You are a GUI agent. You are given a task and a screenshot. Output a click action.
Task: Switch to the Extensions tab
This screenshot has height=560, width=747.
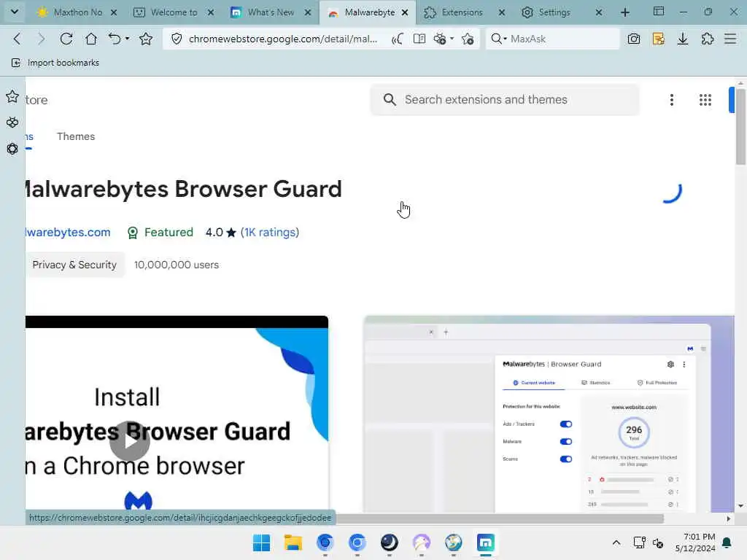pos(462,12)
